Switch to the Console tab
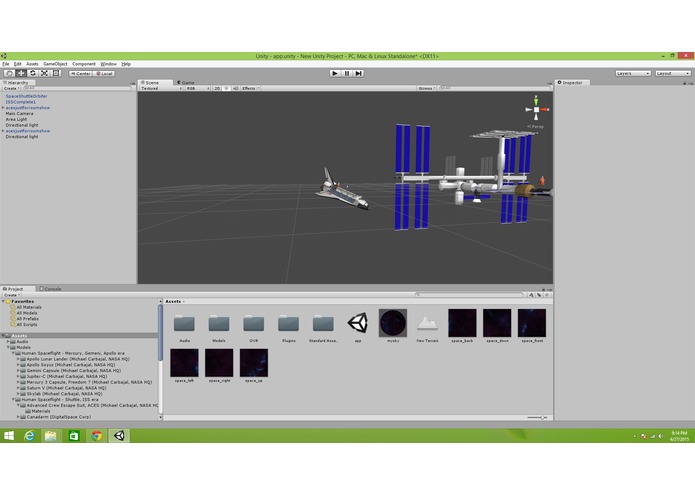Viewport: 695px width, 494px height. [x=50, y=288]
